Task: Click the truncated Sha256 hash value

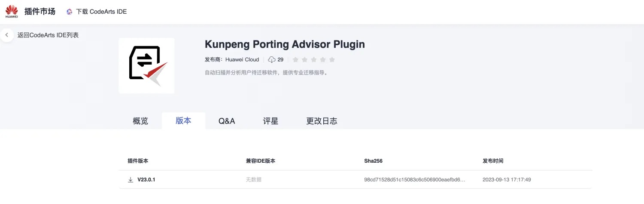Action: tap(414, 179)
